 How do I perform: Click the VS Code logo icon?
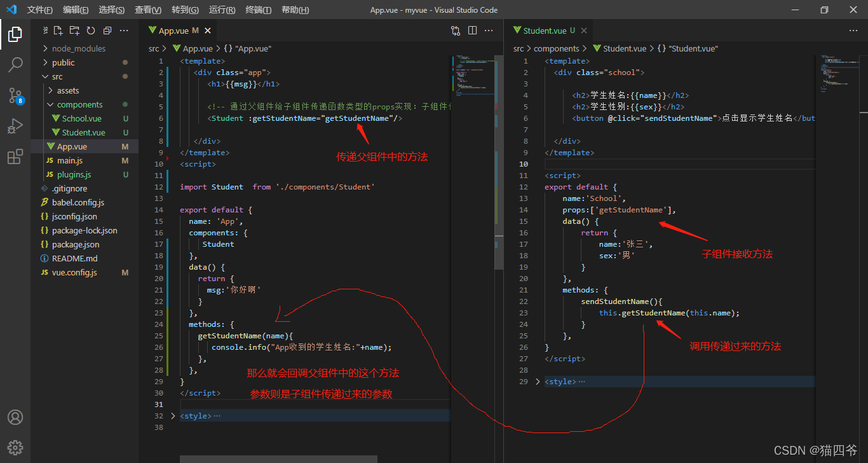pyautogui.click(x=11, y=10)
